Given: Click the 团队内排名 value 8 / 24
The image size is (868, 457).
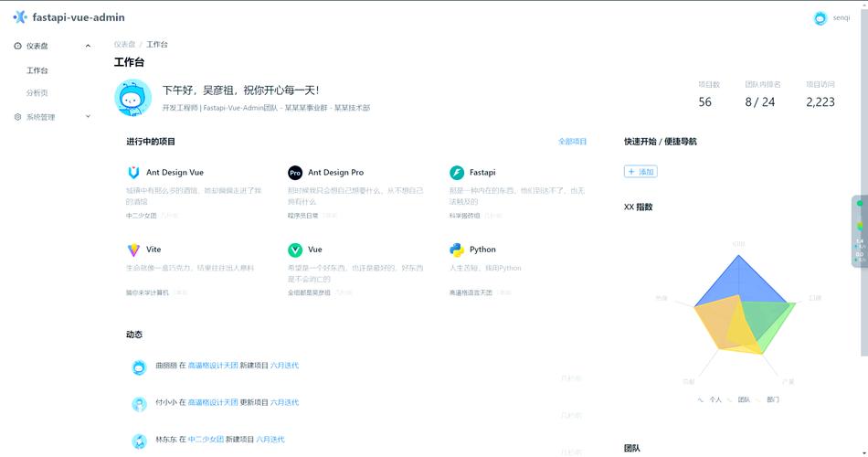Looking at the screenshot, I should coord(760,102).
